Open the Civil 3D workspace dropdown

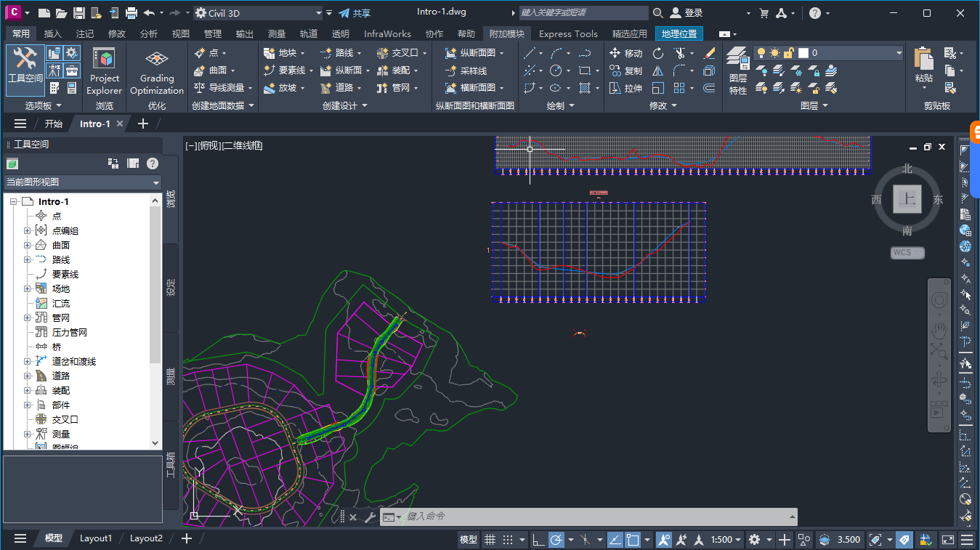pos(317,12)
